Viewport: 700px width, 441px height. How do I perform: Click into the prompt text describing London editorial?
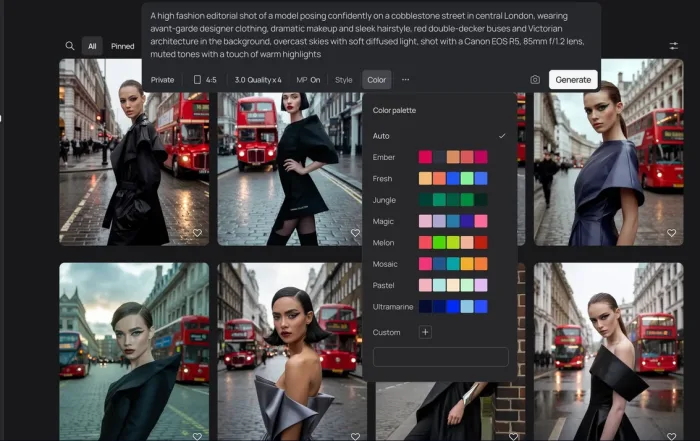[x=367, y=35]
